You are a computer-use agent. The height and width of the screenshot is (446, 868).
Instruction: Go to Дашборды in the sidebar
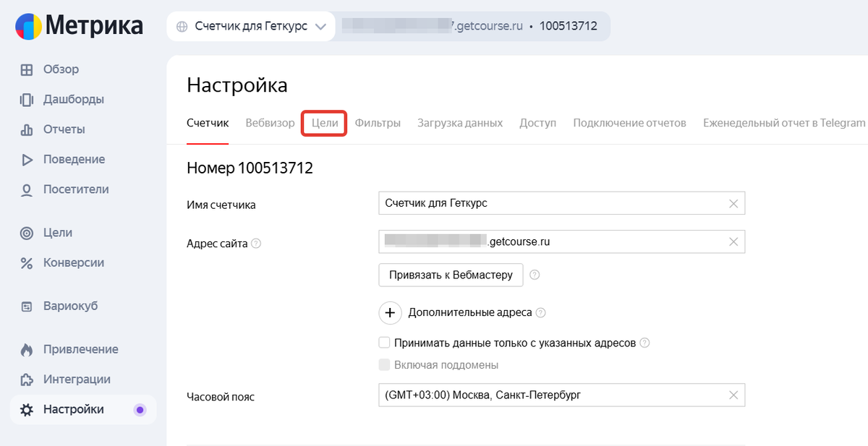click(x=74, y=100)
